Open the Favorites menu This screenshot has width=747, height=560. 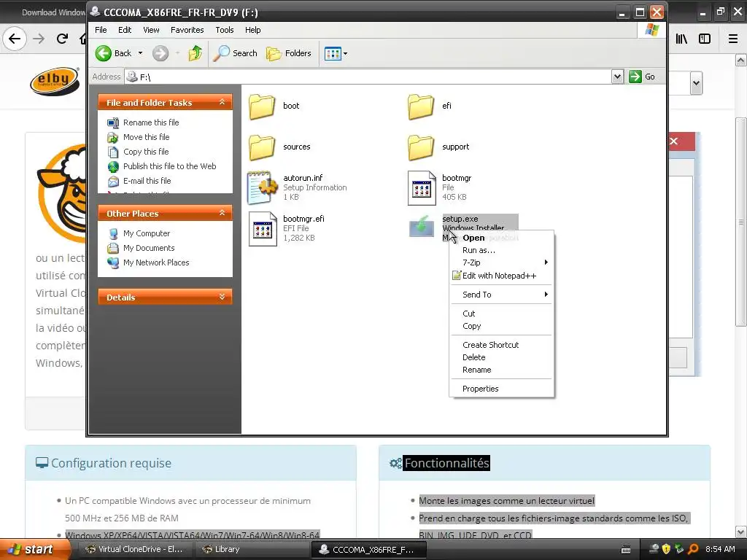pyautogui.click(x=187, y=30)
